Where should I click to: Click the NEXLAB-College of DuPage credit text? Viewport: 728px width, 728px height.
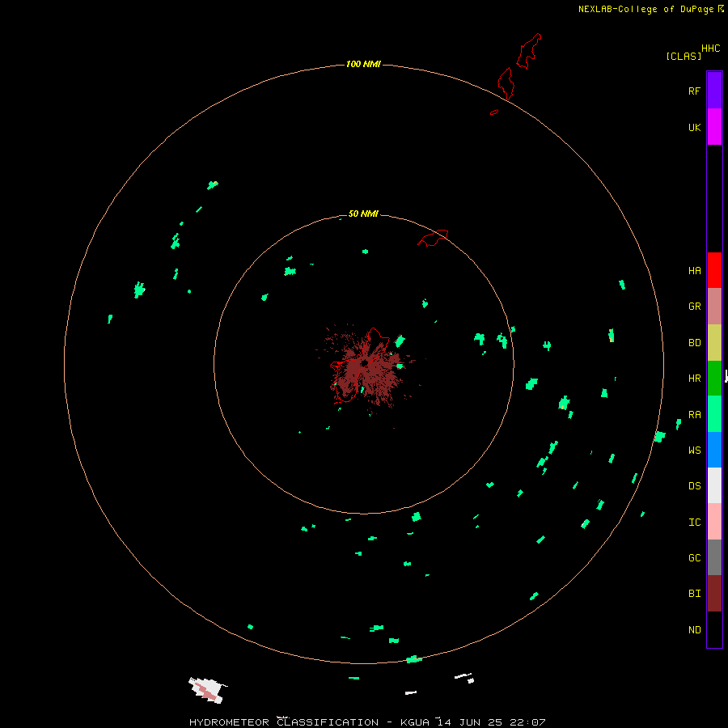[645, 9]
